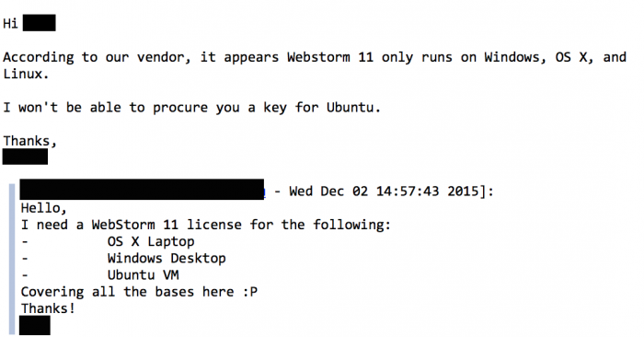The image size is (644, 337).
Task: Click the word 'Linux.' in the reply
Action: 26,74
